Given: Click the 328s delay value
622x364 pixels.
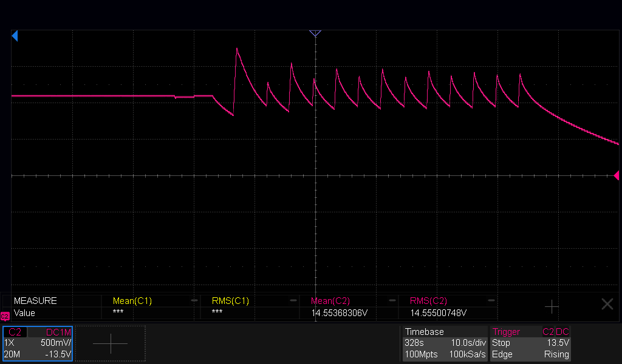Looking at the screenshot, I should pyautogui.click(x=414, y=343).
